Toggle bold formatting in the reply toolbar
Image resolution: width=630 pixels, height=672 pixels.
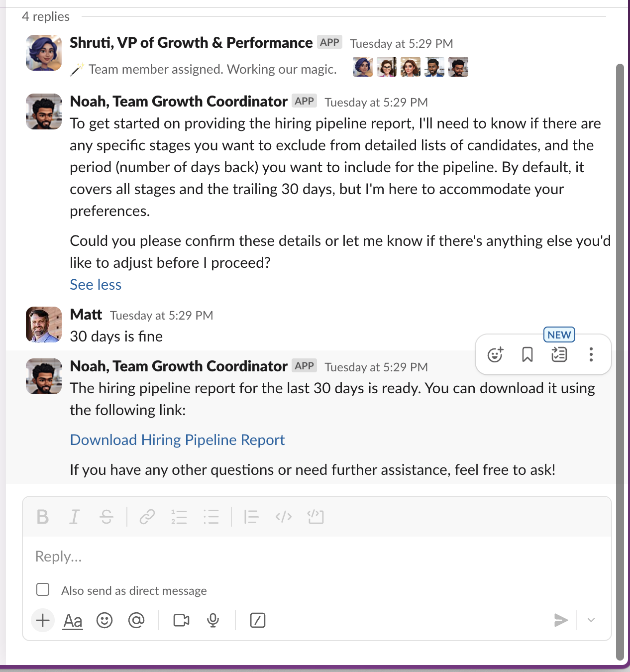click(42, 517)
